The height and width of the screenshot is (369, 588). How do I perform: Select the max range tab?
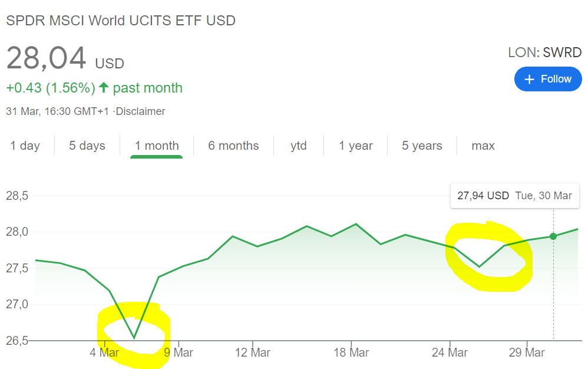pyautogui.click(x=483, y=146)
